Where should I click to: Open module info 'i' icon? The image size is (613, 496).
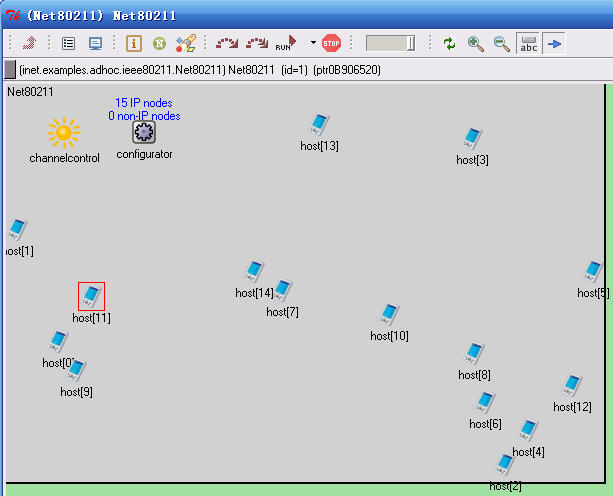point(134,43)
